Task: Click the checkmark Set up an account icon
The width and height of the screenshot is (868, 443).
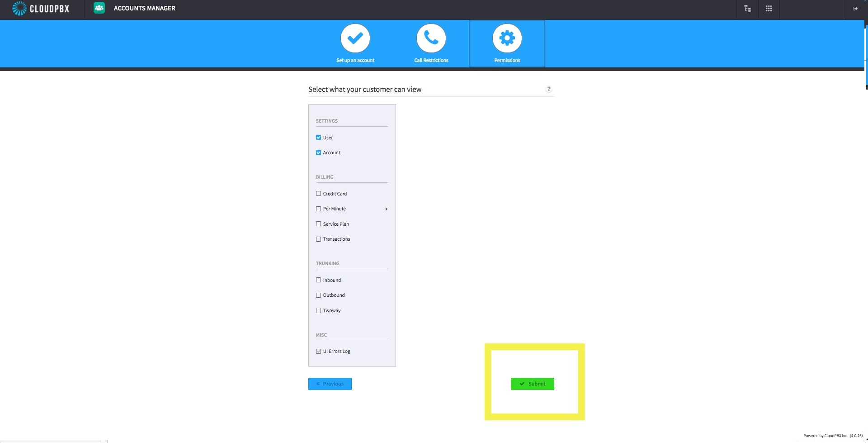Action: 355,38
